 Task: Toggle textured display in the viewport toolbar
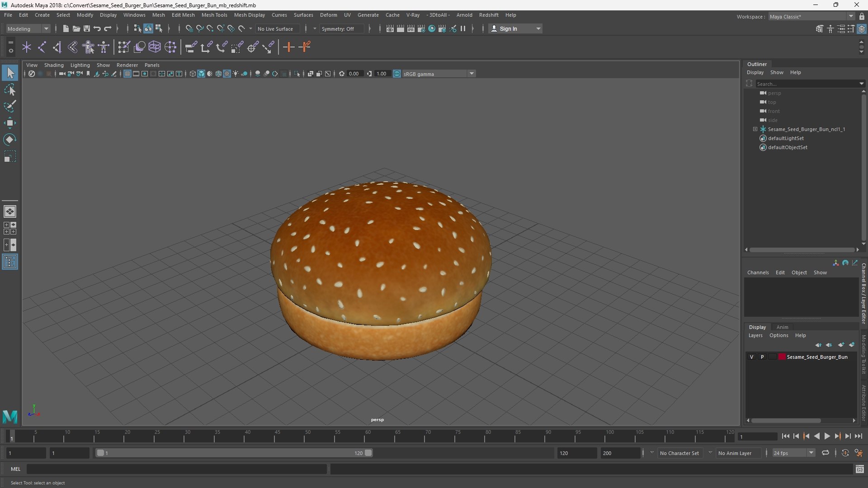coord(227,74)
